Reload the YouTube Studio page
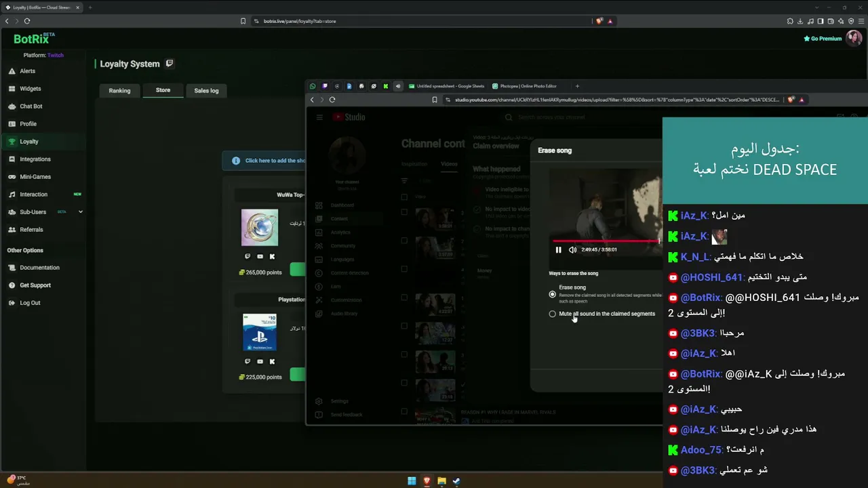This screenshot has height=488, width=868. [332, 100]
